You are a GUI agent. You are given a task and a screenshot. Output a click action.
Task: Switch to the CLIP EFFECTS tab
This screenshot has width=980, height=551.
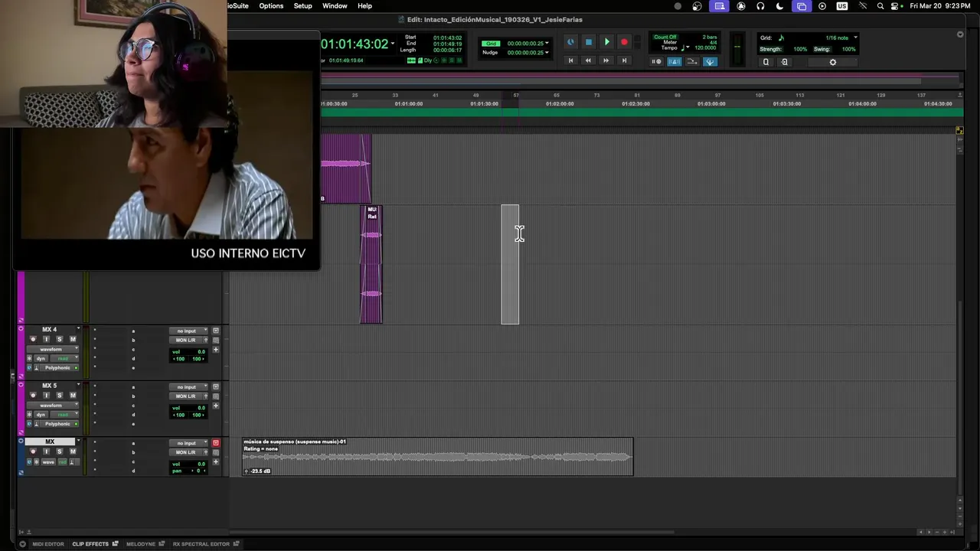pos(91,544)
